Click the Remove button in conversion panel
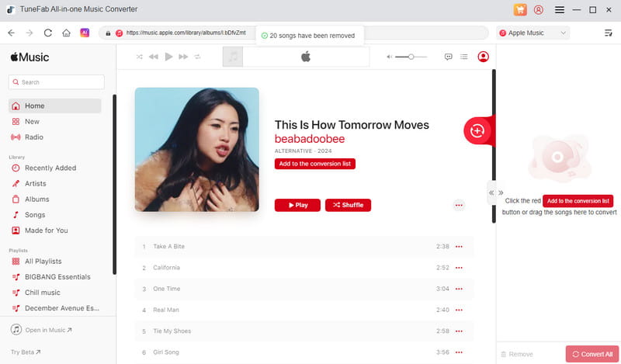Image resolution: width=621 pixels, height=364 pixels. point(517,354)
